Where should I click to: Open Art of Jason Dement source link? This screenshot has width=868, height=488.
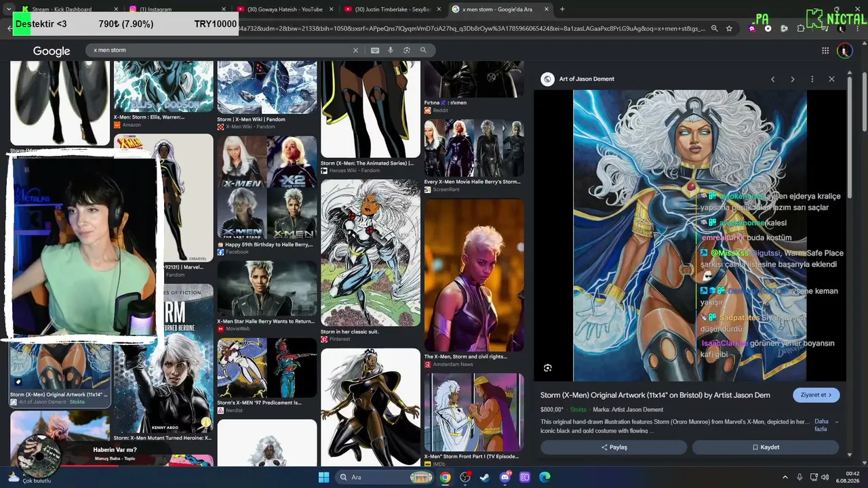[x=587, y=79]
